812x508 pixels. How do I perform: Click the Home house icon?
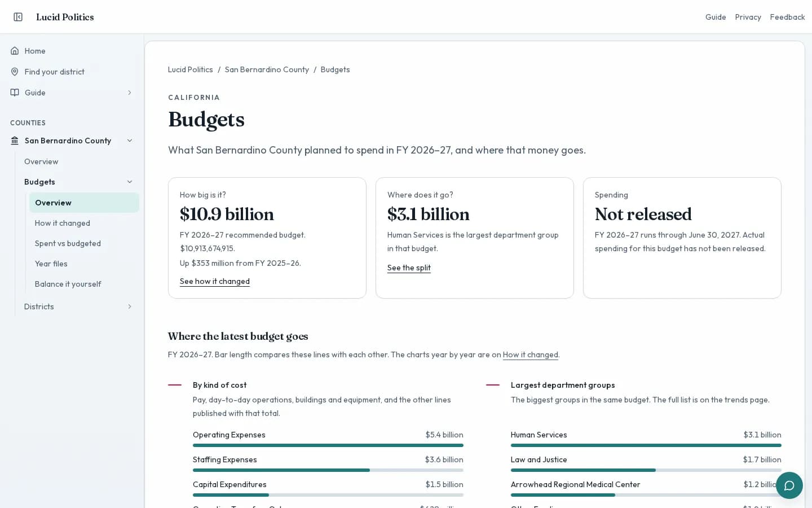click(x=15, y=51)
